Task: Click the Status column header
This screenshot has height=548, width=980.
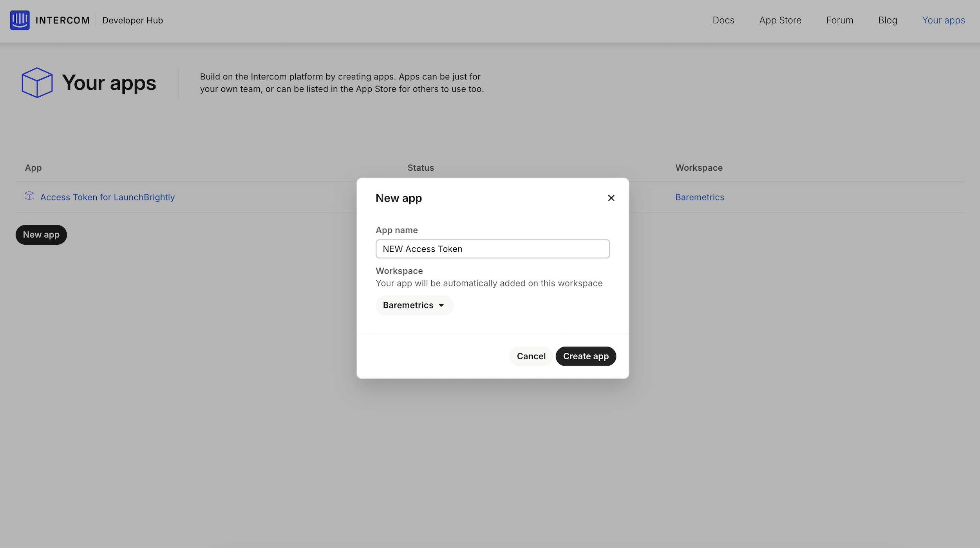Action: (420, 168)
